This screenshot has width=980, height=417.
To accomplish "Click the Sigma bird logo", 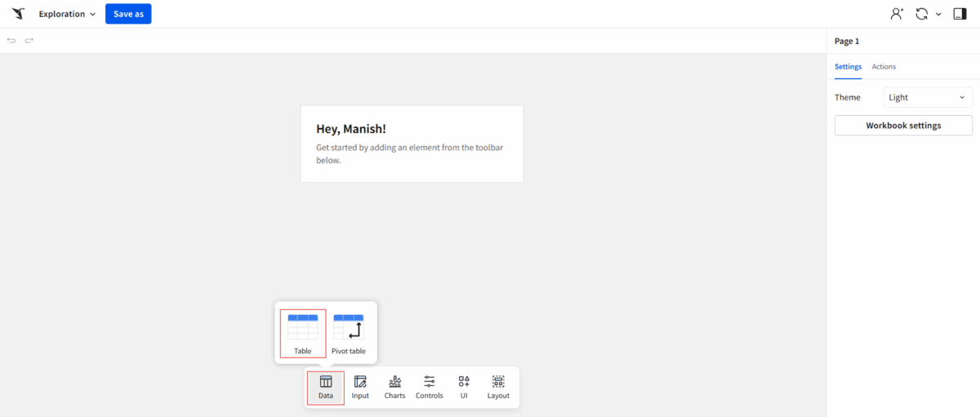I will [18, 14].
